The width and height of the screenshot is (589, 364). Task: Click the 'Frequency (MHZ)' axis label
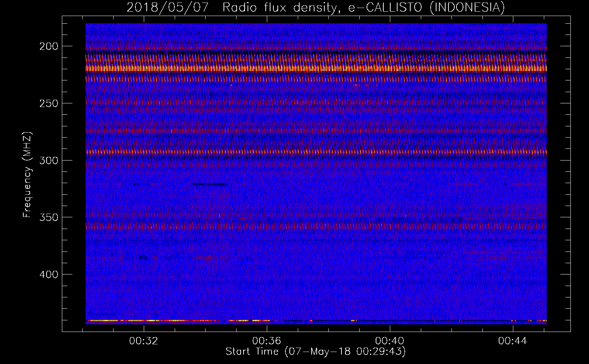(x=27, y=174)
